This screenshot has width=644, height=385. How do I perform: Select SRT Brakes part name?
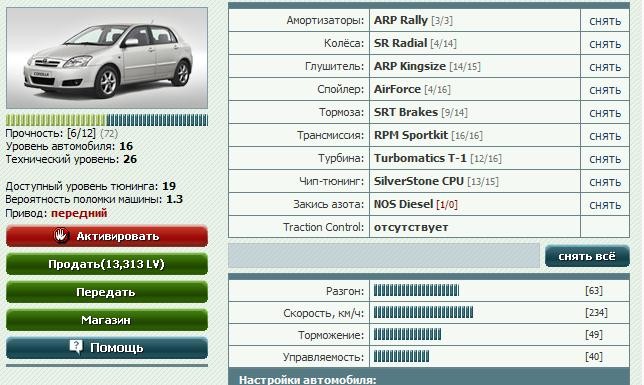(406, 112)
